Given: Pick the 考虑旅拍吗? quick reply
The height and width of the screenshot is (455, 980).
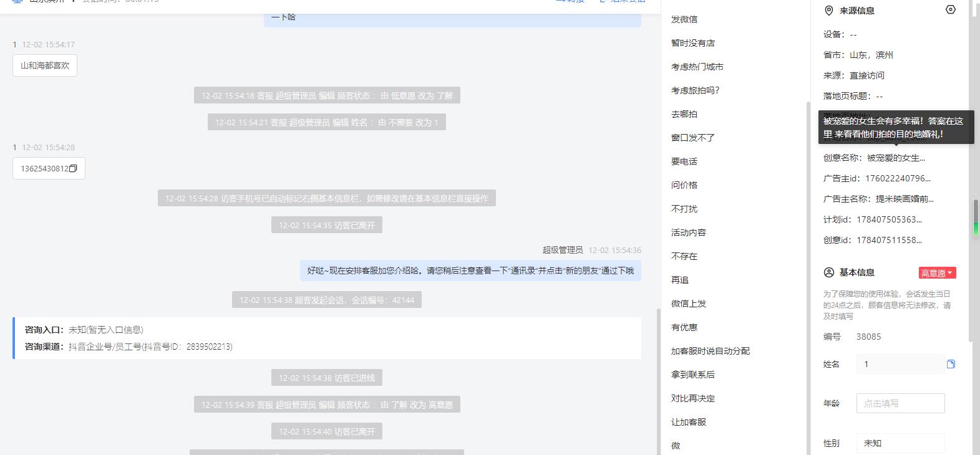Looking at the screenshot, I should [x=695, y=90].
